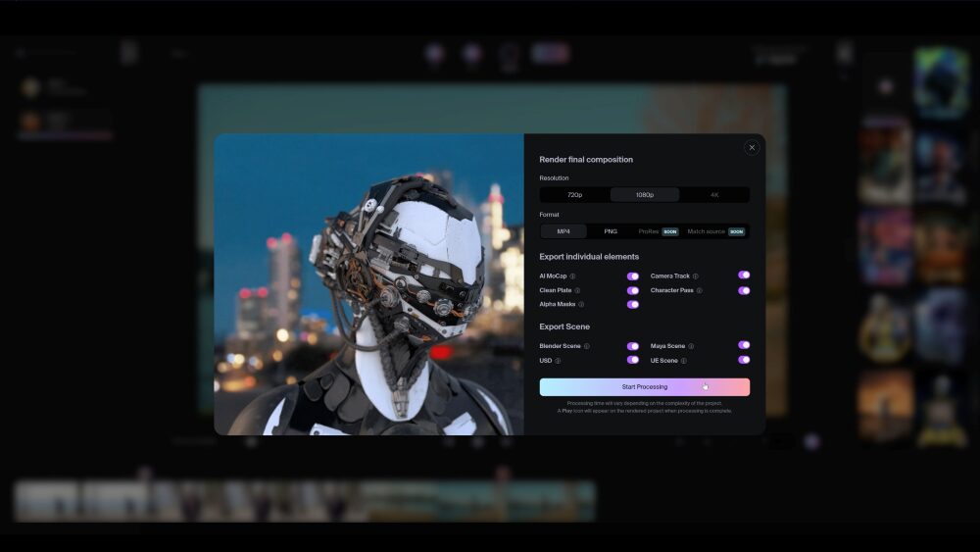
Task: Disable the AI MoCap export toggle
Action: point(633,276)
